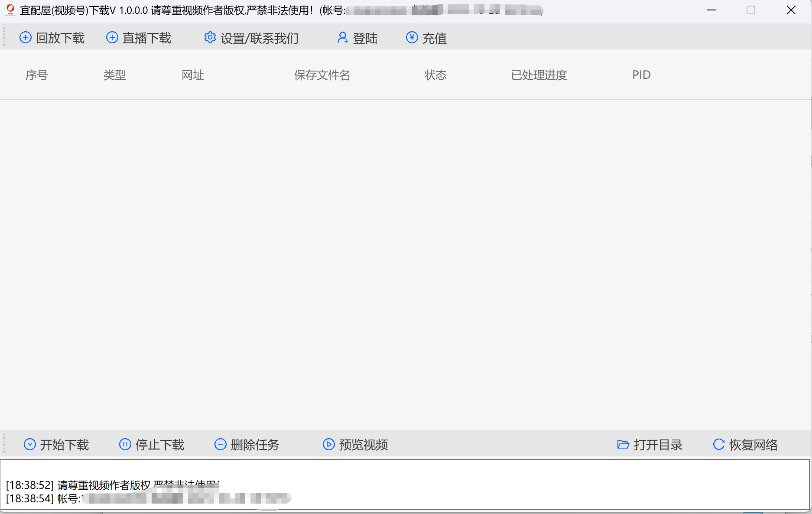The height and width of the screenshot is (514, 812).
Task: Open directory via 打开目录 label
Action: [658, 445]
